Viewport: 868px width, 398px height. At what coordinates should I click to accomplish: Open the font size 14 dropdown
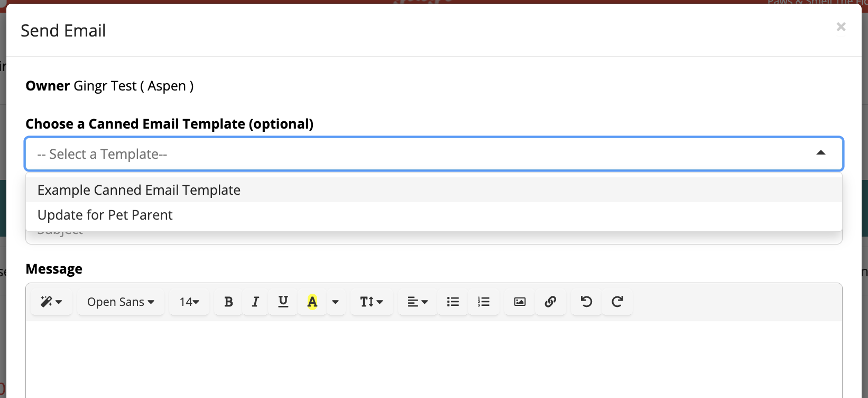(x=189, y=302)
